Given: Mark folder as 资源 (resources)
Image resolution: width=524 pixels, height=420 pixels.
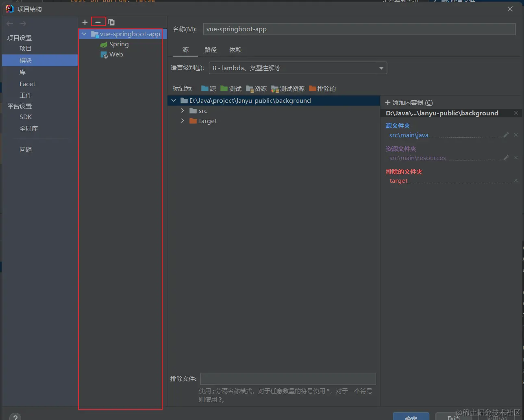Looking at the screenshot, I should (x=256, y=89).
